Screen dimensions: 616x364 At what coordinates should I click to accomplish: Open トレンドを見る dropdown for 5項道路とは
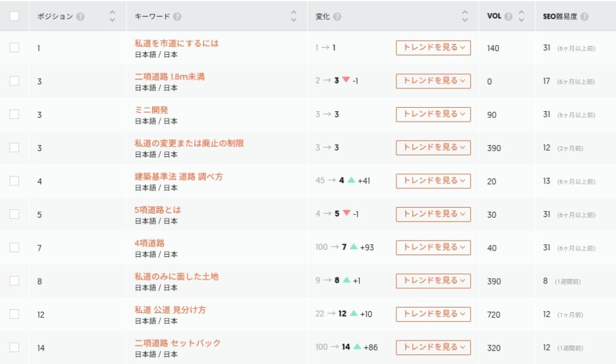point(433,214)
